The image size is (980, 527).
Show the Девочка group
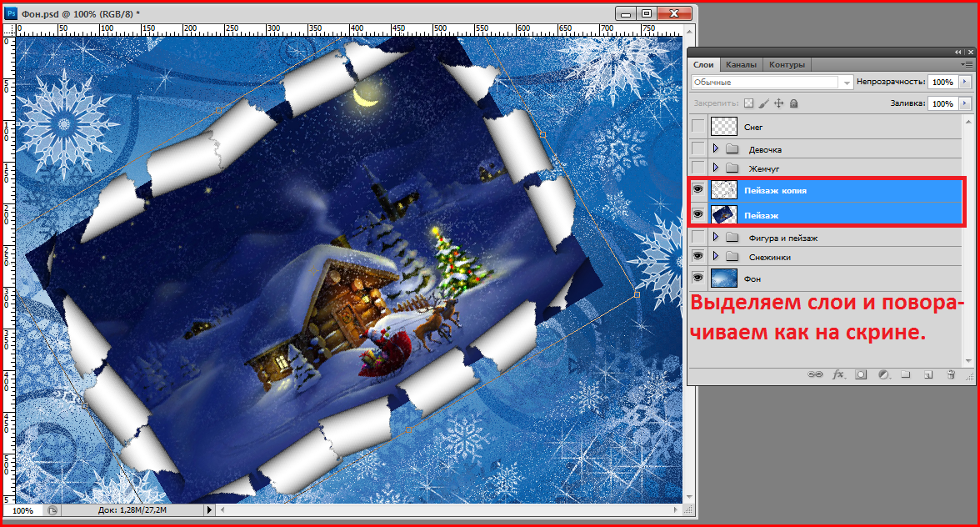[698, 149]
